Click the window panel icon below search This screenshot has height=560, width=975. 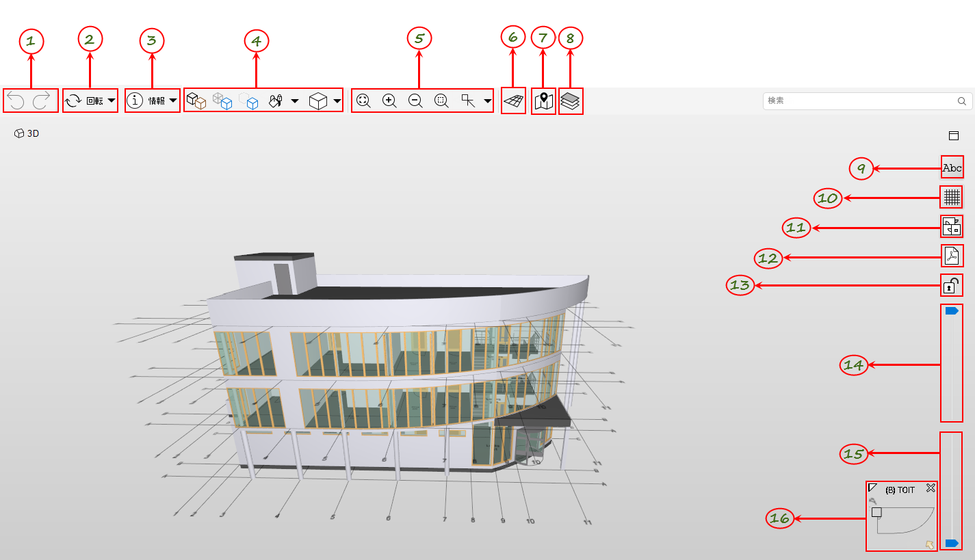coord(954,135)
